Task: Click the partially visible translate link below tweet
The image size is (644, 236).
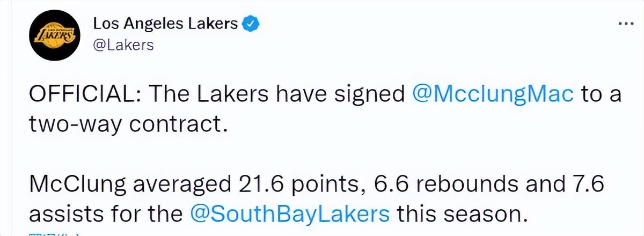Action: pyautogui.click(x=54, y=234)
